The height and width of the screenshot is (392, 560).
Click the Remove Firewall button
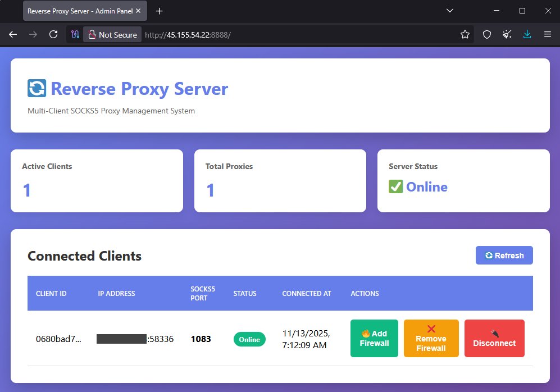431,338
